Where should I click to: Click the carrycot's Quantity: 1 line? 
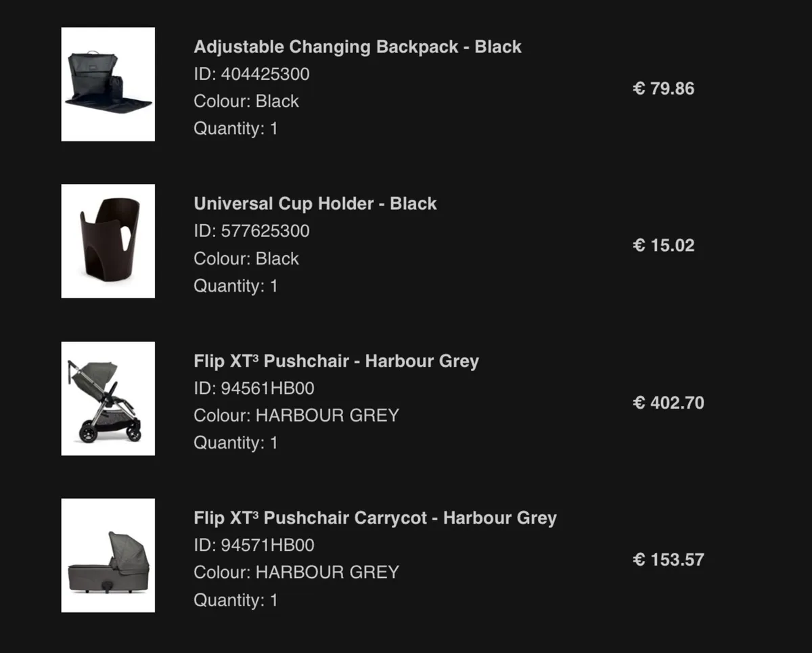pyautogui.click(x=235, y=600)
